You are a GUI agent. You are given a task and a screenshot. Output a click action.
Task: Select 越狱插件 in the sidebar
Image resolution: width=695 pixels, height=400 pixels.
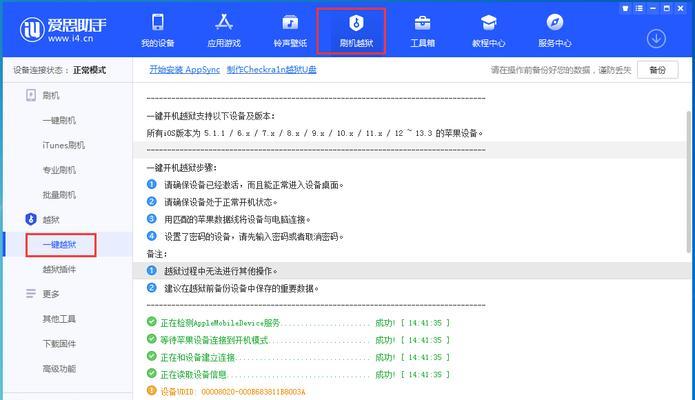pyautogui.click(x=59, y=269)
